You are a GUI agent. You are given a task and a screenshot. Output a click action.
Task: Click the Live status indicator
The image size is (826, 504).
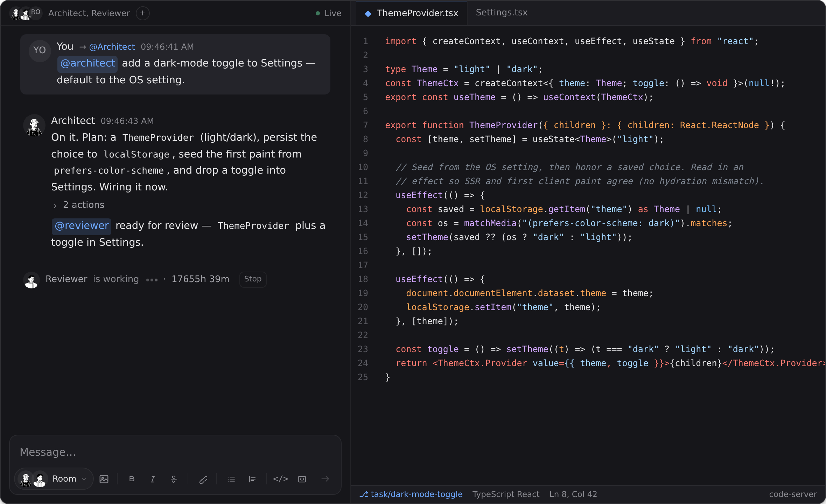[x=328, y=13]
